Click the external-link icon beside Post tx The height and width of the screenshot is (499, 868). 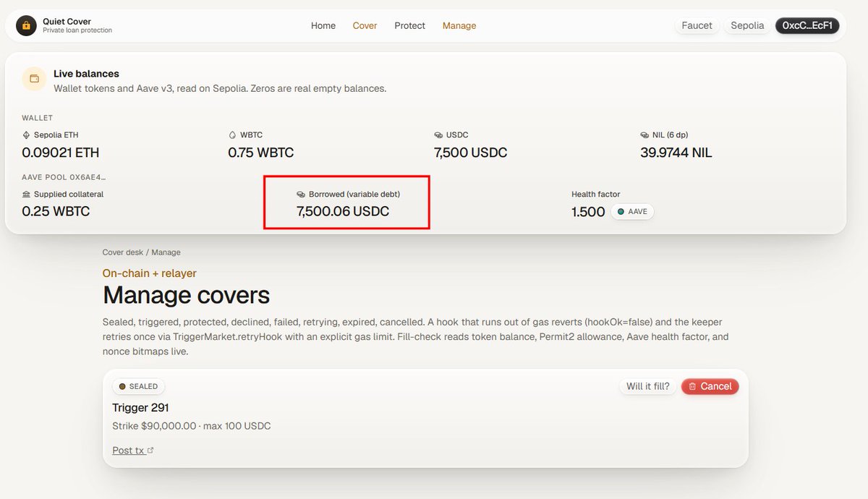150,451
